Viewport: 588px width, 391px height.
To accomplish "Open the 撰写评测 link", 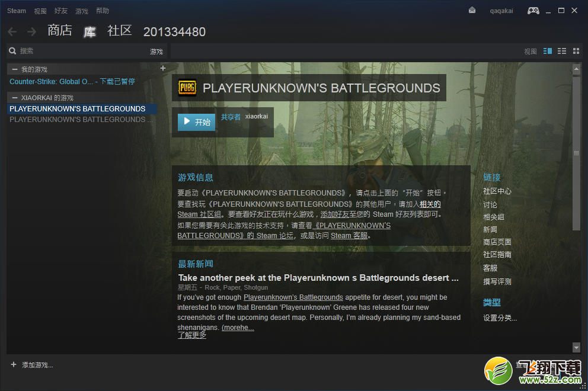I will [497, 281].
